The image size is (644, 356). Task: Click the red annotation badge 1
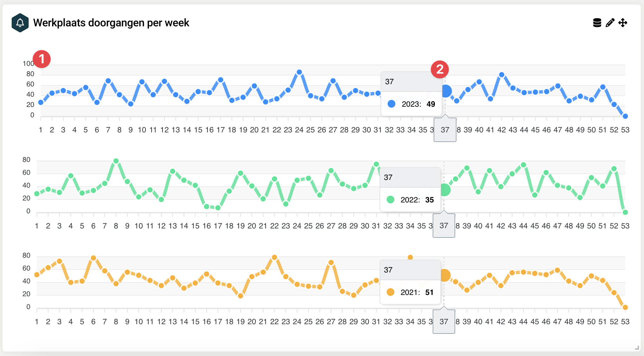tap(41, 59)
